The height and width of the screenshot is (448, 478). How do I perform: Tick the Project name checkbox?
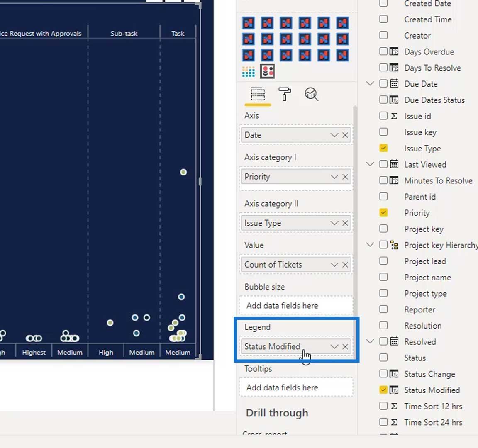click(383, 277)
